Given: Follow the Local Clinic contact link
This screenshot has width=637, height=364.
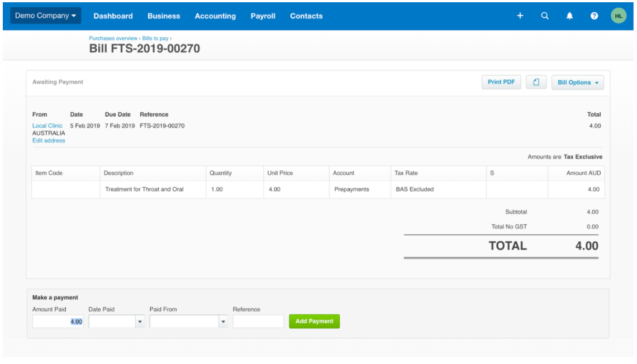Looking at the screenshot, I should (x=47, y=126).
